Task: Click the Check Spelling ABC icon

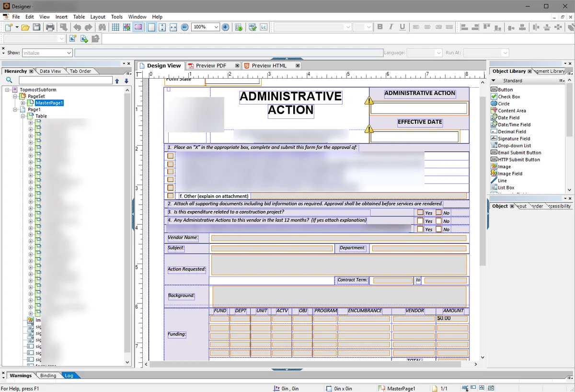Action: pyautogui.click(x=253, y=27)
